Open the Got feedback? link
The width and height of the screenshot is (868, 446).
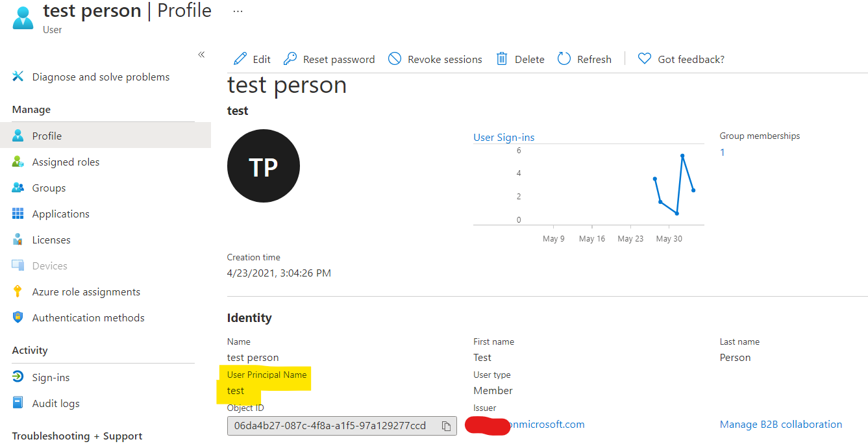click(x=691, y=59)
